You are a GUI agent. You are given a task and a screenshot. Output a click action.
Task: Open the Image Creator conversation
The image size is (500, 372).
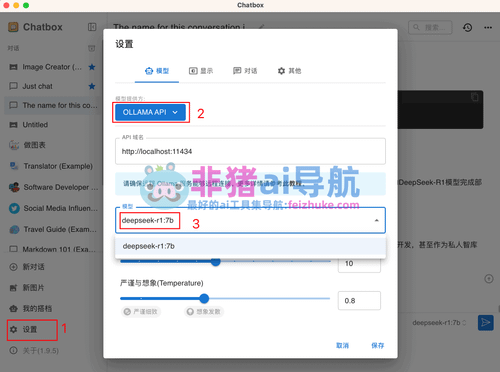pos(52,67)
